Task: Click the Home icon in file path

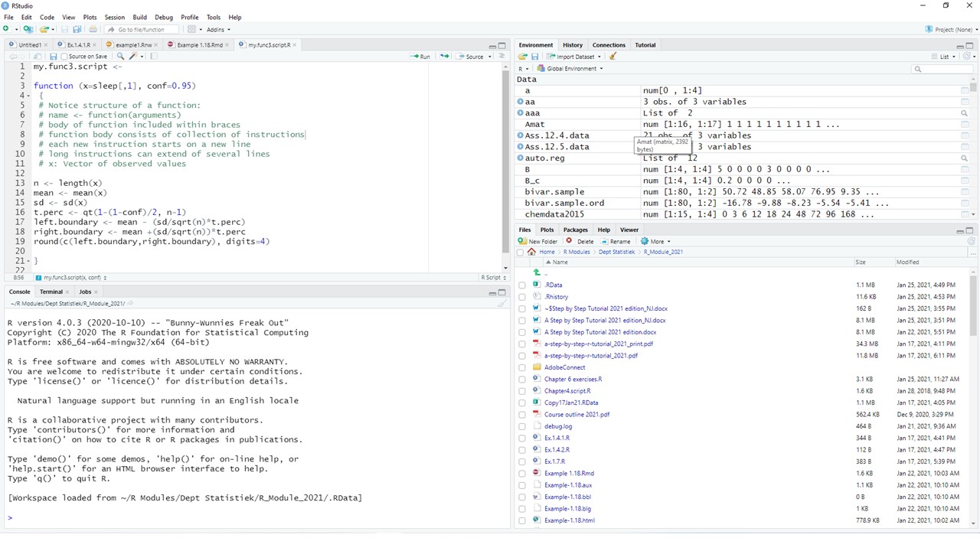Action: coord(531,252)
